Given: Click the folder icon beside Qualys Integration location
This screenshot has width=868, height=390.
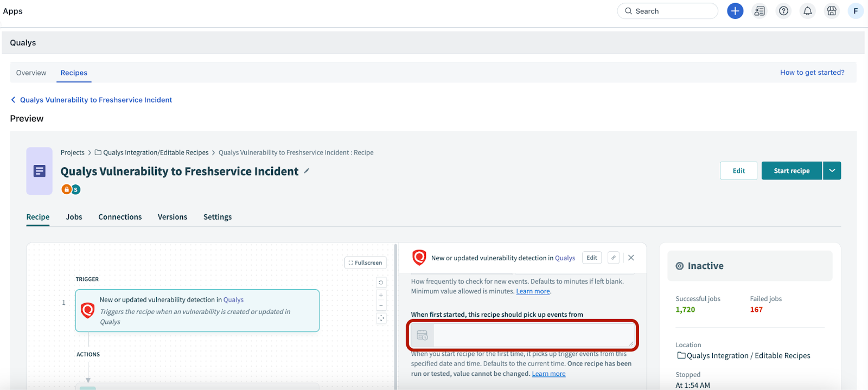Looking at the screenshot, I should pos(681,356).
